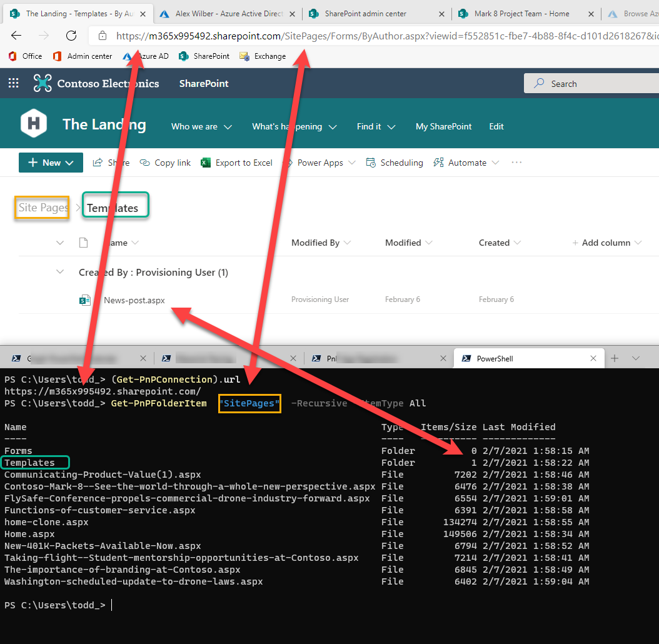Collapse the Created By Provisioning User group
This screenshot has width=659, height=644.
tap(60, 272)
